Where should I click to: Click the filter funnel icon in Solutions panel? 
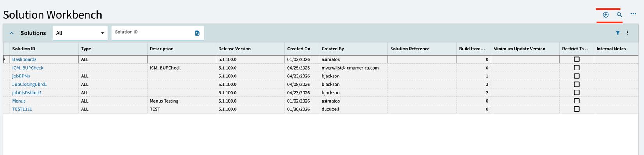pyautogui.click(x=618, y=33)
